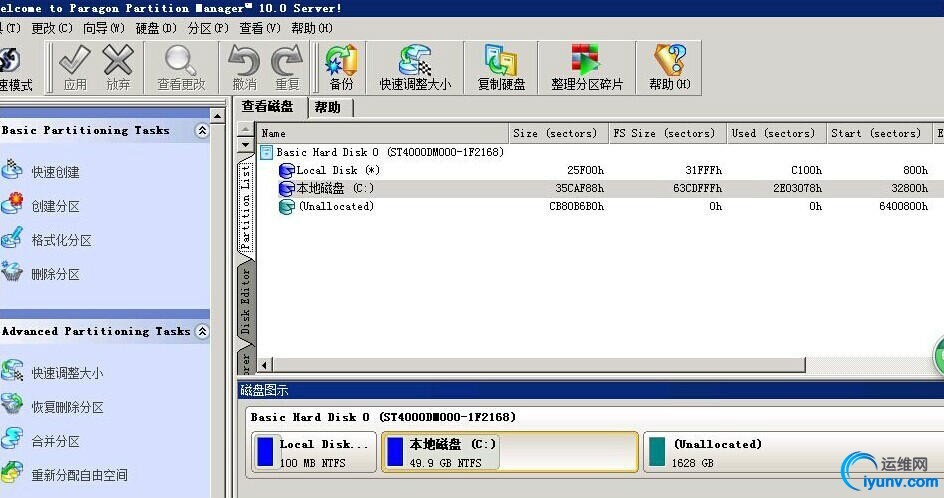Sort by Used (sectors) column header
Image resolution: width=944 pixels, height=498 pixels.
tap(776, 133)
